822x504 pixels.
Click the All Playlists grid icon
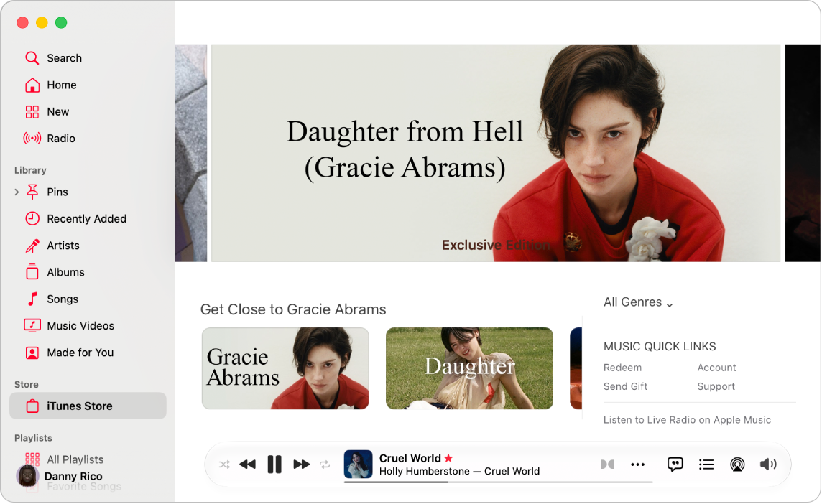point(32,459)
